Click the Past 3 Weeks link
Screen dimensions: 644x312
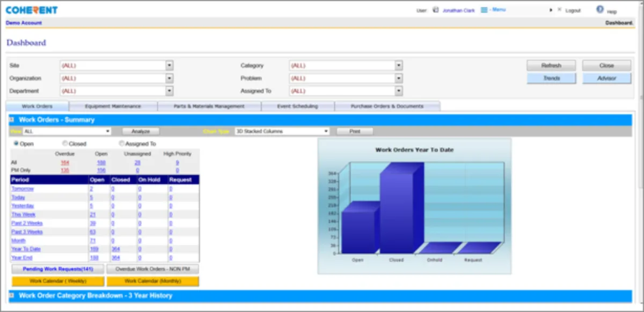[x=27, y=232]
